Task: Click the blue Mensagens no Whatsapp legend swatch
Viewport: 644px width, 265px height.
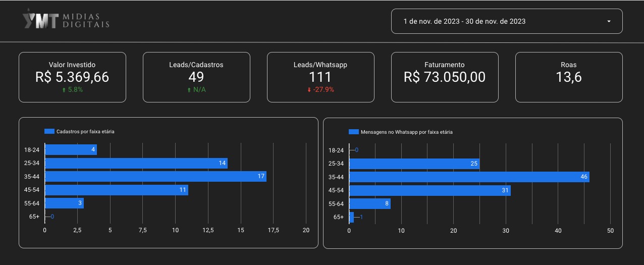Action: [353, 132]
